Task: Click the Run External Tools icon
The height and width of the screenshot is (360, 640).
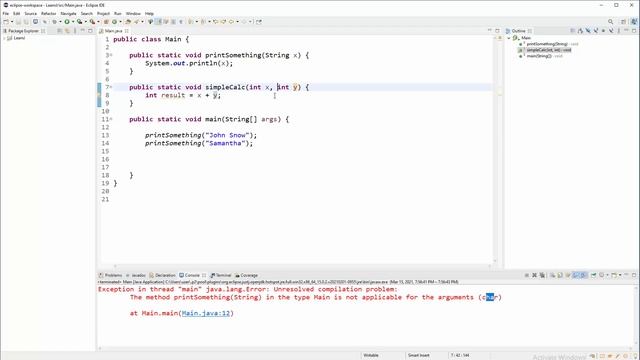Action: click(x=92, y=22)
